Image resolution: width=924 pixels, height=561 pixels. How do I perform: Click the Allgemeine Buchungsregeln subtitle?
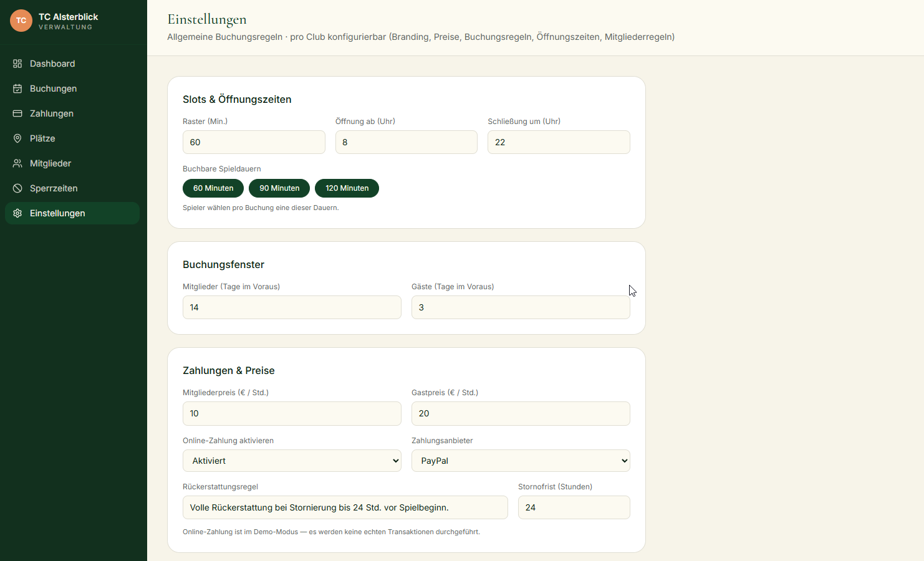tap(421, 37)
